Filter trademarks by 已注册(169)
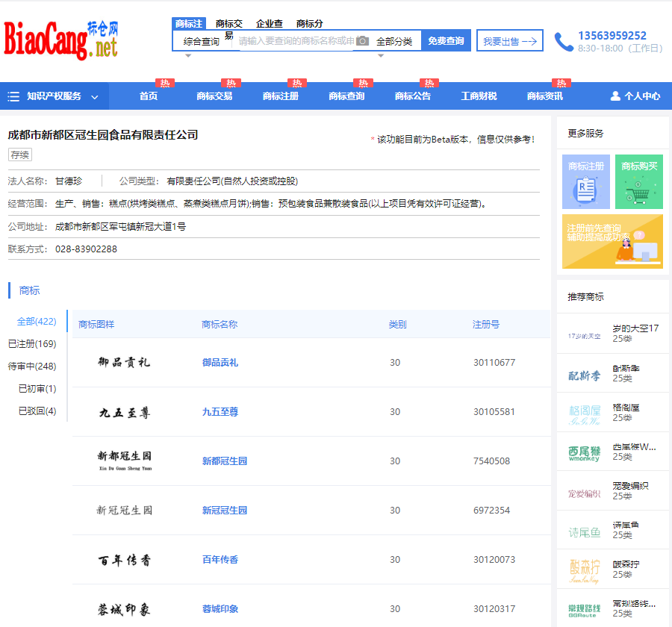 (32, 343)
